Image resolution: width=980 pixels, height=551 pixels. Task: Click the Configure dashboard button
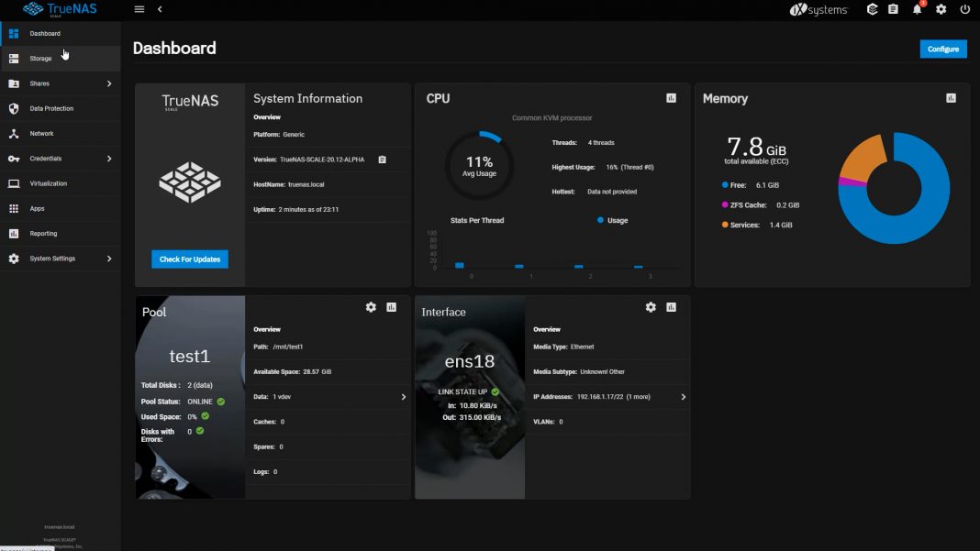(943, 49)
